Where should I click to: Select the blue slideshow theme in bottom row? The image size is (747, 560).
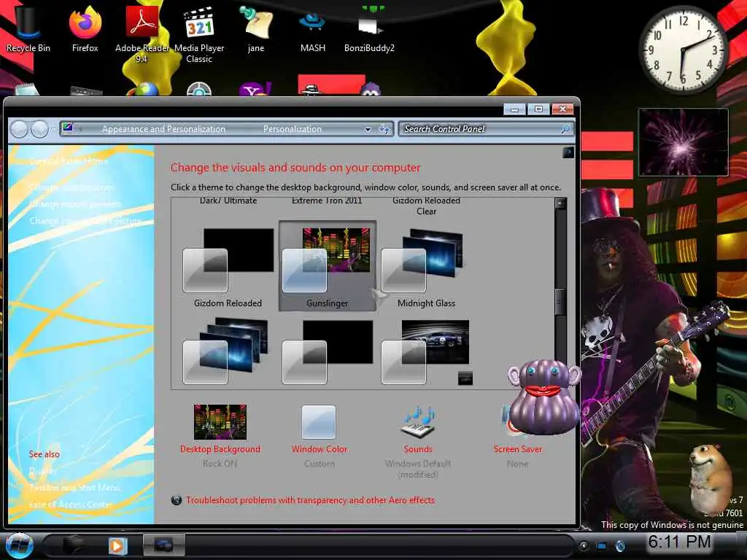click(226, 351)
